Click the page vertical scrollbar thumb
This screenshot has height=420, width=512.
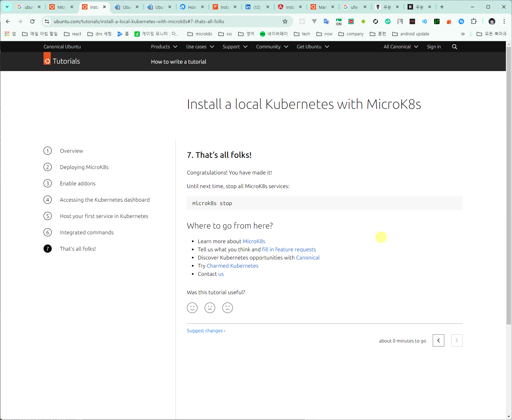509,186
